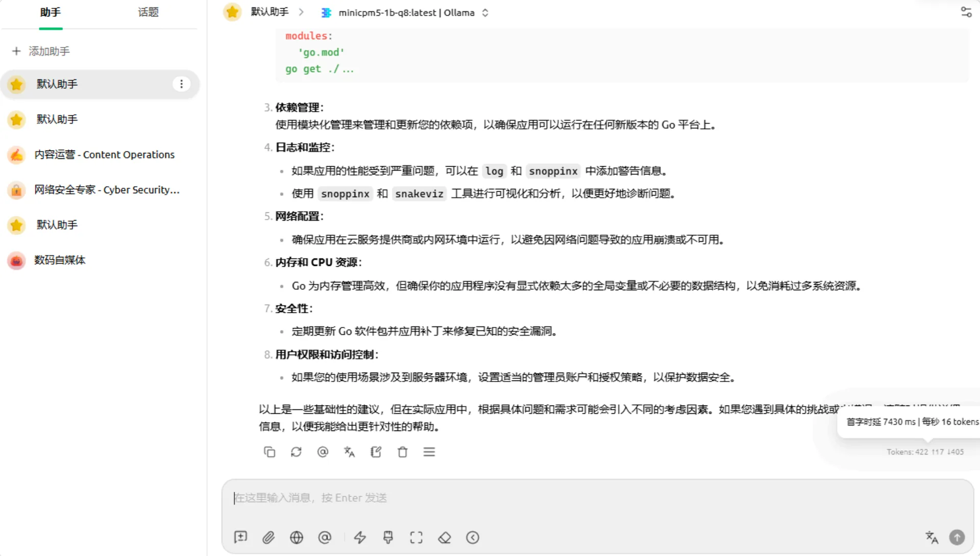The height and width of the screenshot is (556, 980).
Task: Expand the input box to fullscreen
Action: (x=416, y=537)
